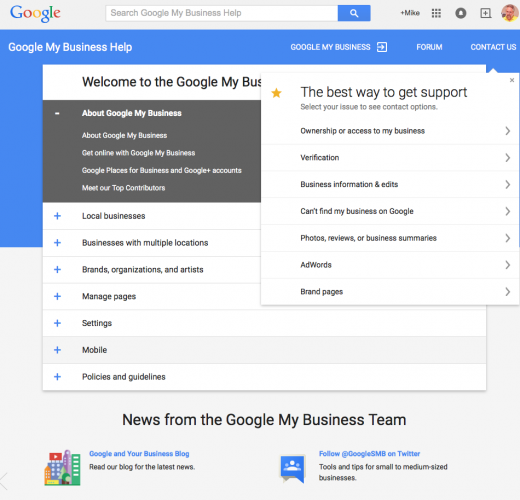Image resolution: width=520 pixels, height=500 pixels.
Task: Open Google and Your Business Blog link
Action: pyautogui.click(x=139, y=454)
